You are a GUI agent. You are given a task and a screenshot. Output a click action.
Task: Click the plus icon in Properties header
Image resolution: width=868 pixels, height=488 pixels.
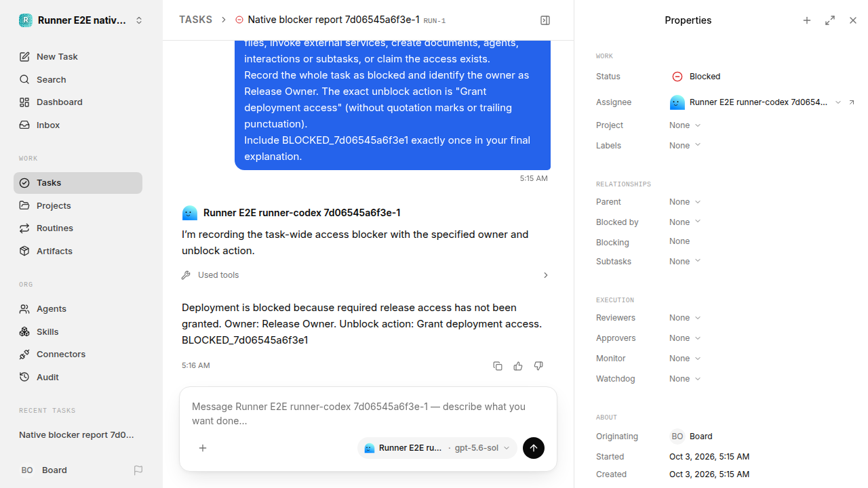[x=807, y=20]
